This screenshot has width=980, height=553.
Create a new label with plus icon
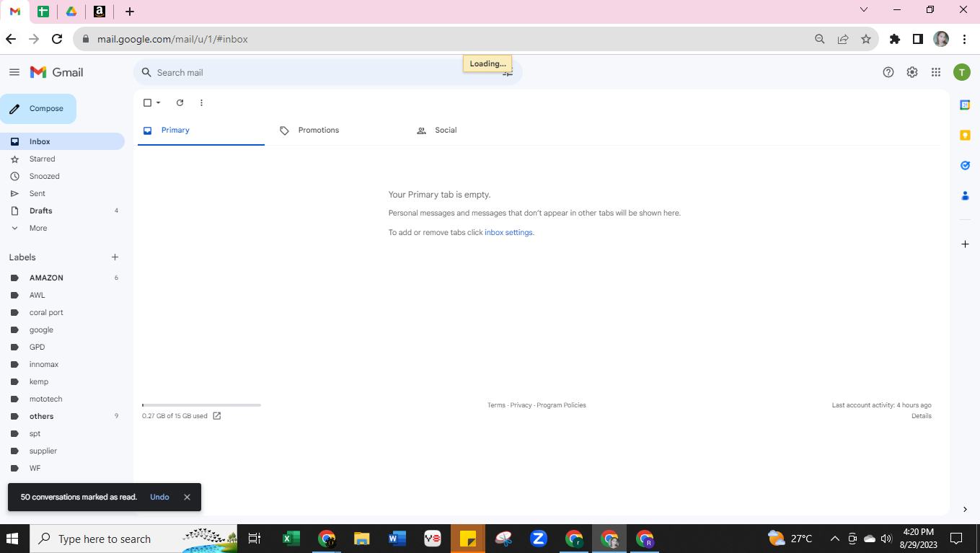[x=115, y=257]
